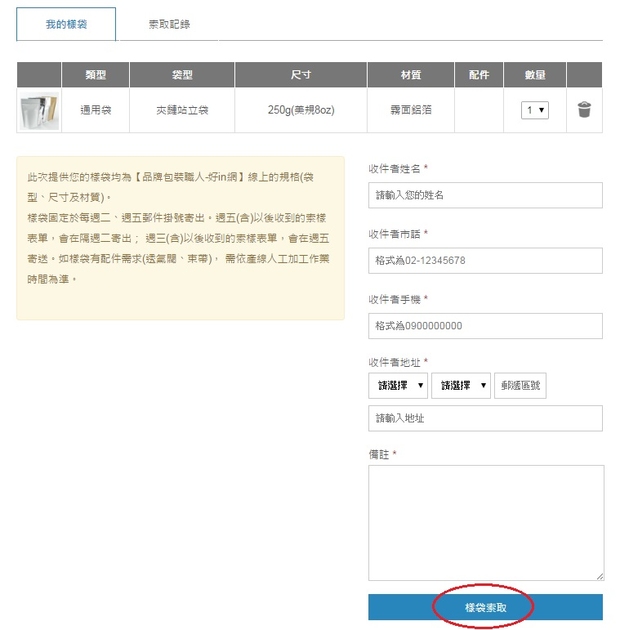The image size is (620, 630).
Task: Expand the second 請選擇 district dropdown
Action: click(x=461, y=385)
